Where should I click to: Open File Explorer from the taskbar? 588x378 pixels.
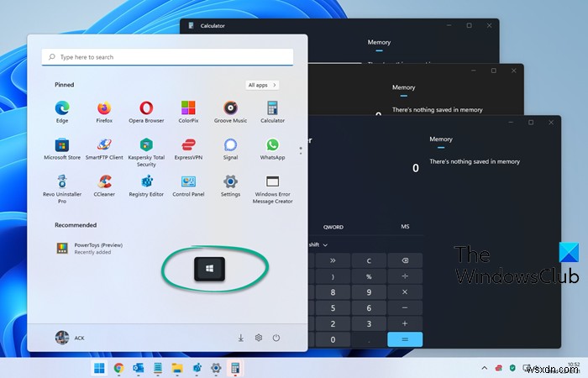point(177,368)
